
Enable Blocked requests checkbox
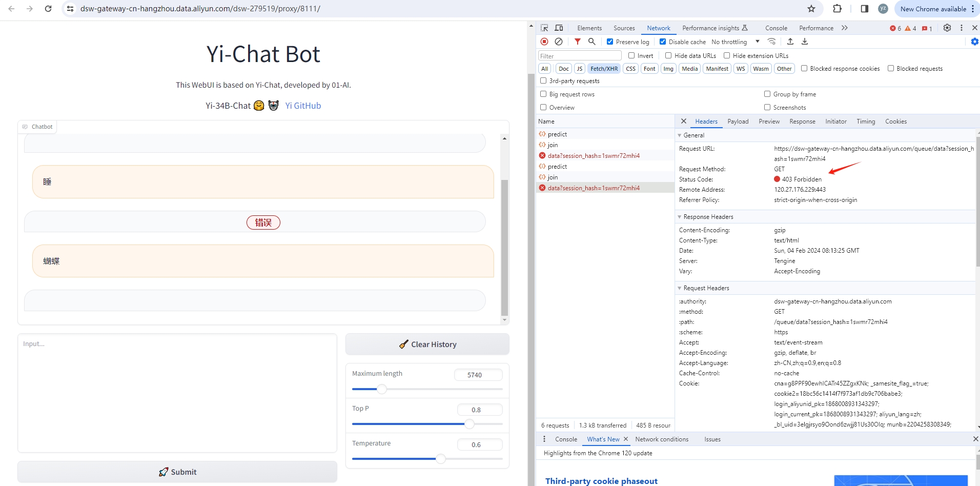(891, 68)
